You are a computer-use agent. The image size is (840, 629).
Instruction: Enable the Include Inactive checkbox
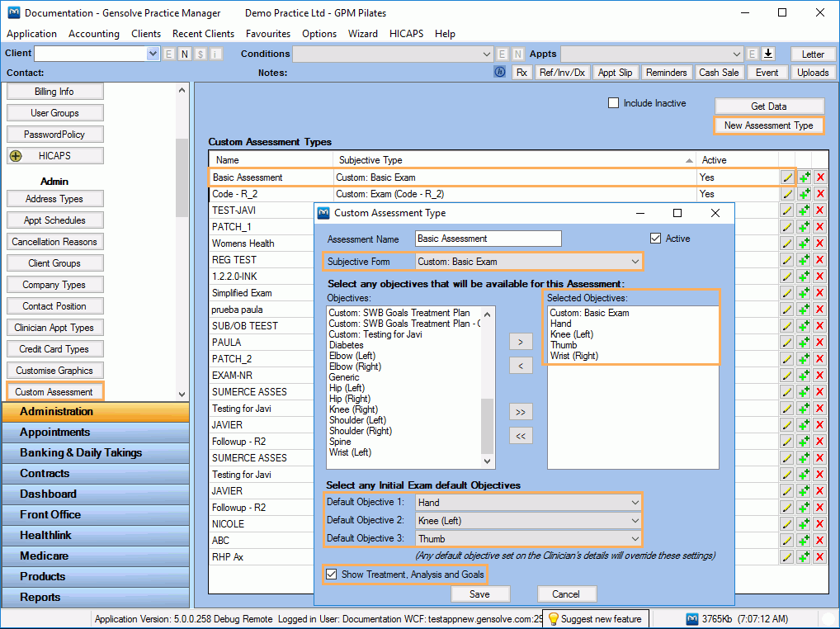point(611,102)
